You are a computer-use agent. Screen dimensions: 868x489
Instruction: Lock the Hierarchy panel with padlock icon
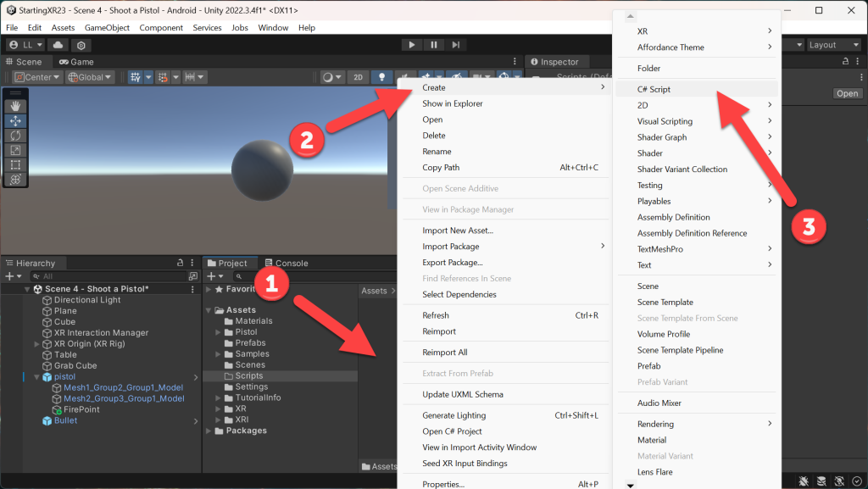180,263
